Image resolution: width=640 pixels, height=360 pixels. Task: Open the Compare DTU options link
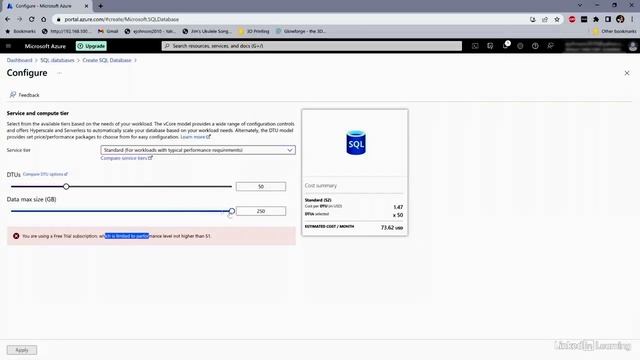45,174
